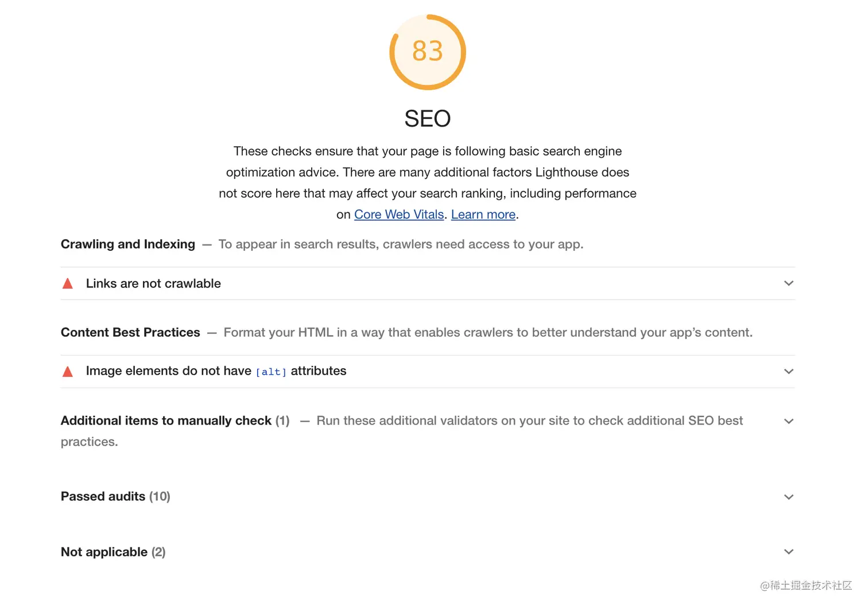Viewport: 868px width, 607px height.
Task: Click the Links are not crawlable audit title
Action: click(153, 283)
